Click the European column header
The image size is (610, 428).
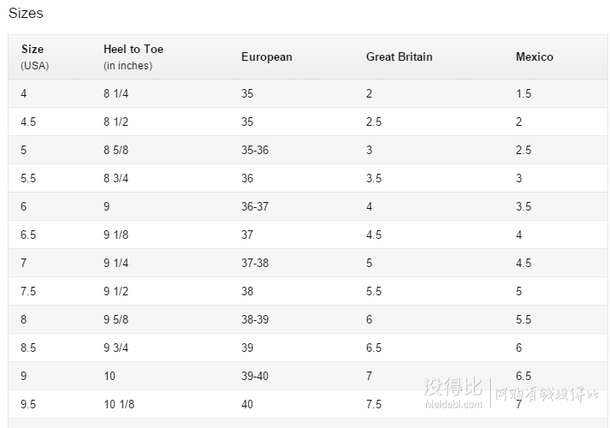pos(266,57)
